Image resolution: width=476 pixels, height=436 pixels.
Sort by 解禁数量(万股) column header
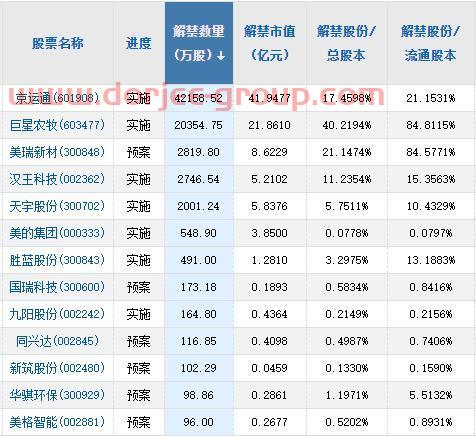click(x=199, y=43)
